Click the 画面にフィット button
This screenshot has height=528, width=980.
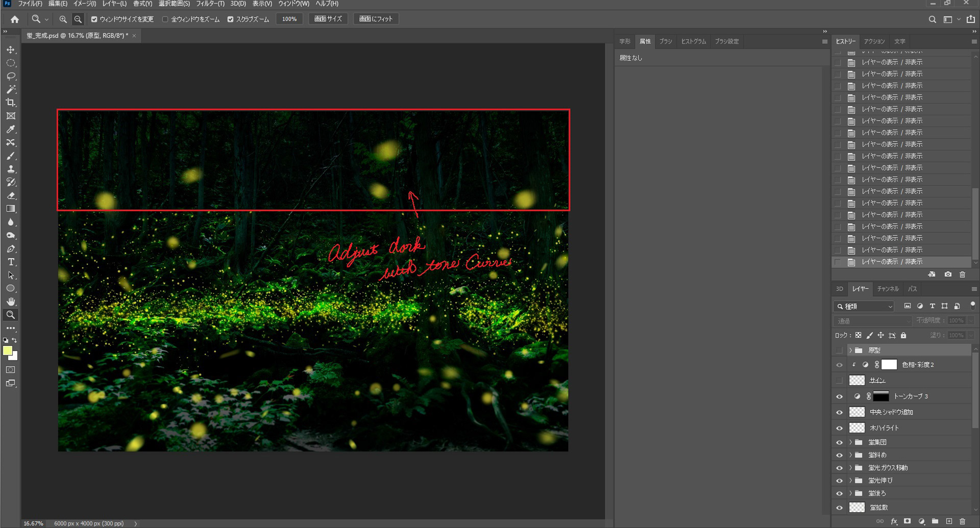pos(376,19)
